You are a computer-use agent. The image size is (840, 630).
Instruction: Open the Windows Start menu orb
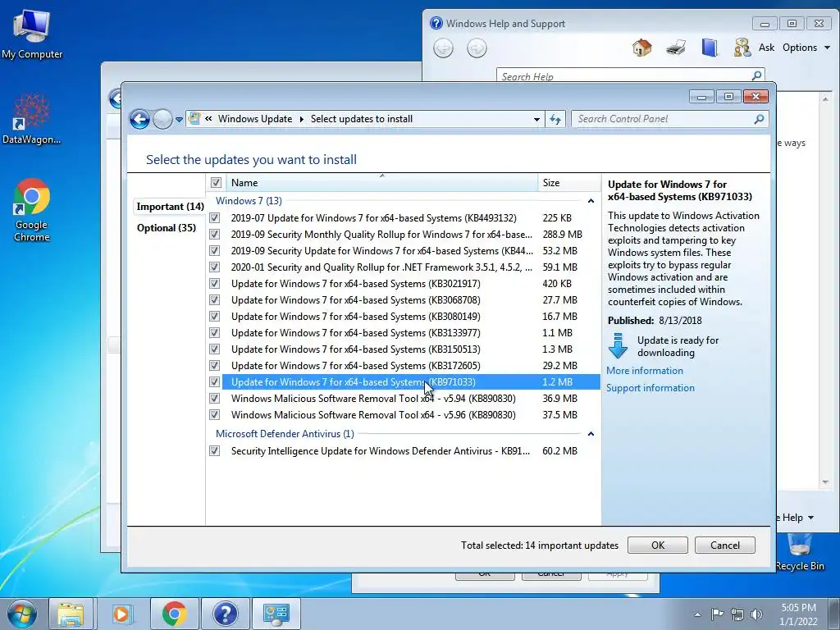(22, 614)
